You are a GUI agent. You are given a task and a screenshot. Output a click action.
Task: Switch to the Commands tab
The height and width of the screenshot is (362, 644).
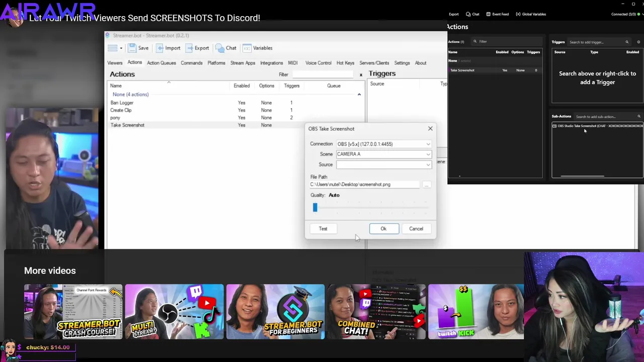tap(192, 63)
